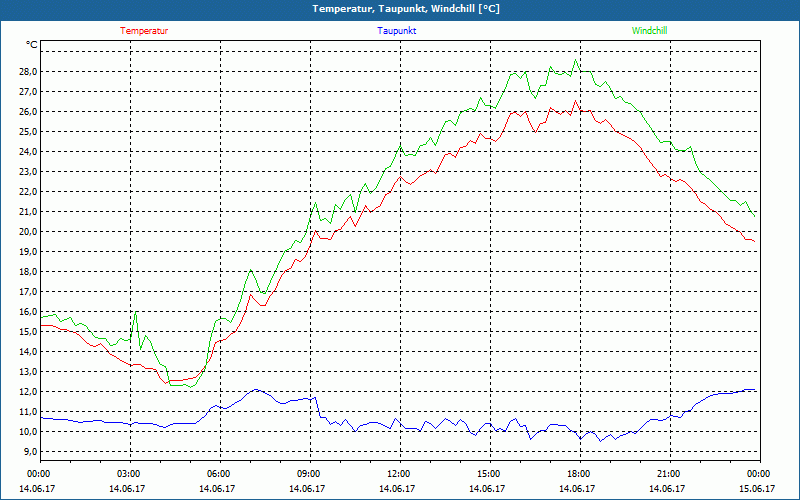The width and height of the screenshot is (800, 500).
Task: Click the 17,0 y-axis value
Action: point(29,292)
